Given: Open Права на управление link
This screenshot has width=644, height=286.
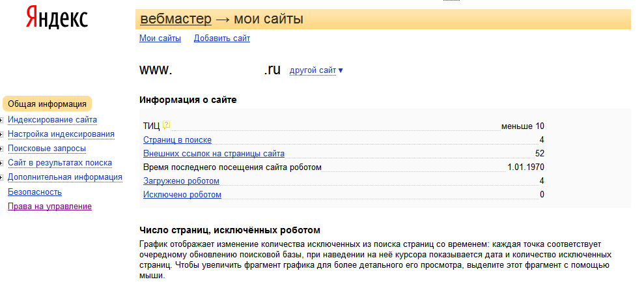Looking at the screenshot, I should (x=49, y=207).
